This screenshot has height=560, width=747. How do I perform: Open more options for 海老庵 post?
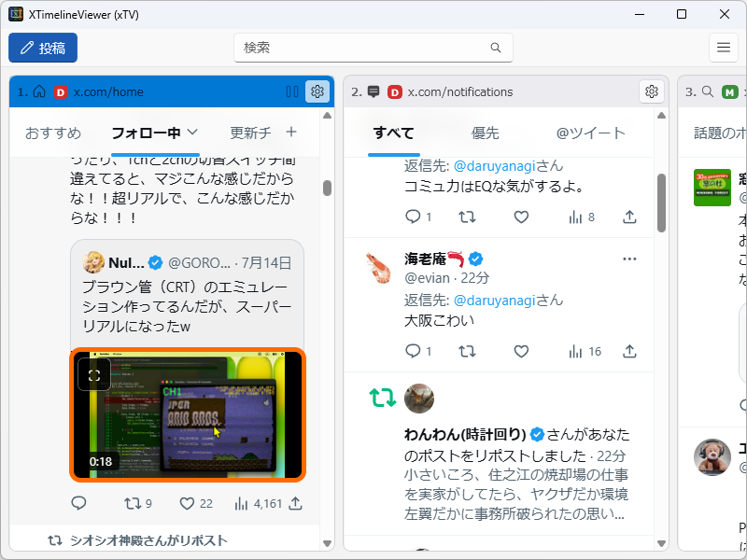click(629, 259)
